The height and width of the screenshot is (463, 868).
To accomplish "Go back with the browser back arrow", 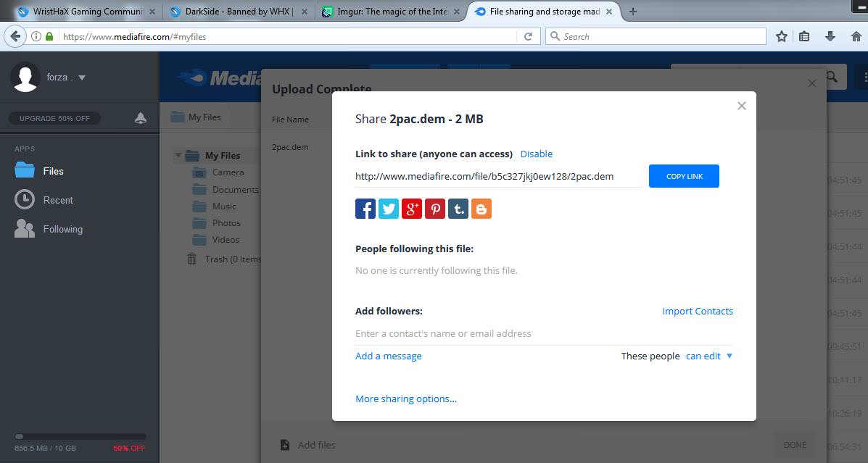I will (15, 36).
